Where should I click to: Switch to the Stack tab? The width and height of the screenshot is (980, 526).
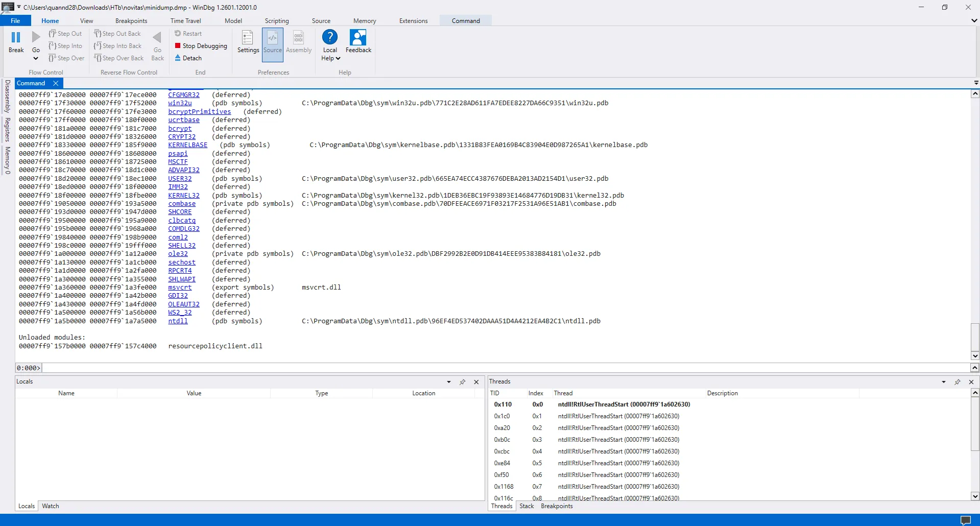pos(526,506)
